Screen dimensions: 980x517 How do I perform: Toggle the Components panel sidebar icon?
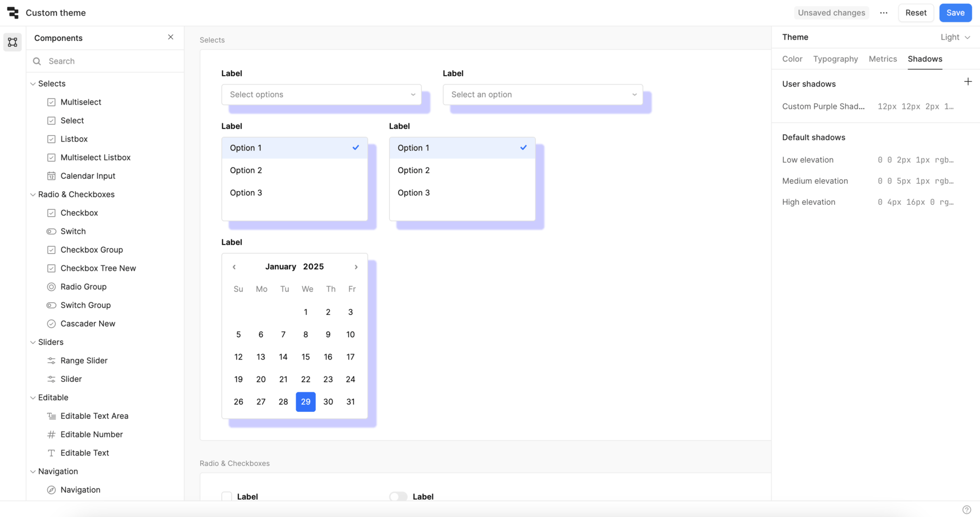(x=13, y=42)
